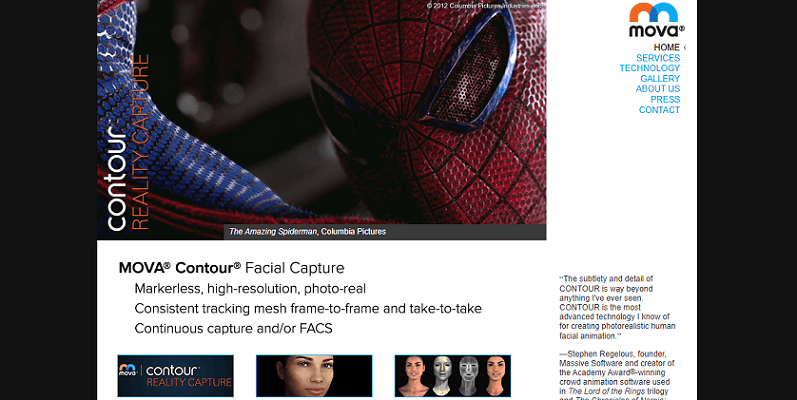Open the HOME menu item
The width and height of the screenshot is (797, 400).
coord(666,47)
